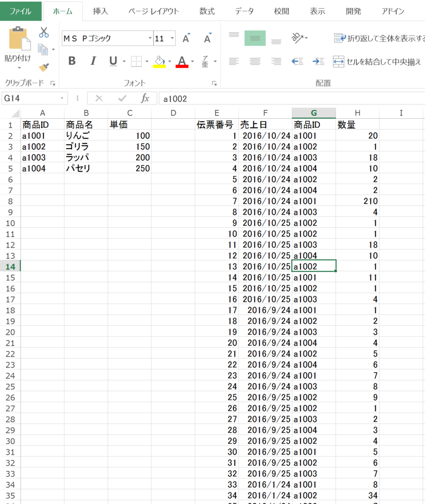This screenshot has width=425, height=504.
Task: Click the formula bar cancel X icon
Action: click(99, 98)
